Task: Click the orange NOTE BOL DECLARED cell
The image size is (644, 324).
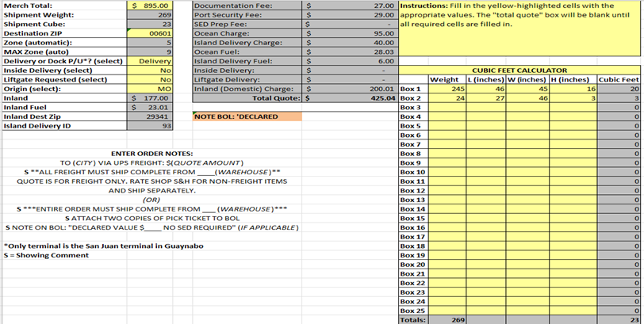Action: coord(246,117)
